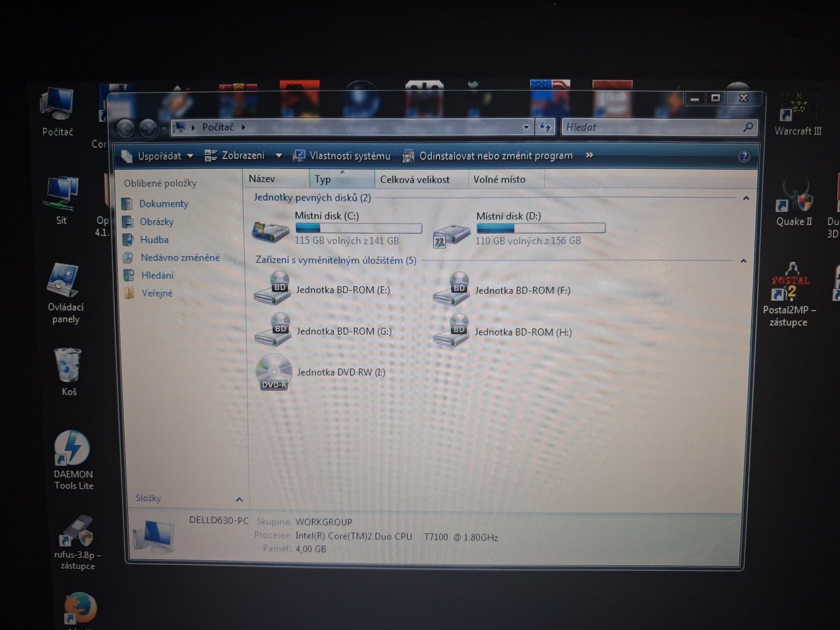Open the Zobrazení dropdown arrow
Viewport: 840px width, 630px height.
tap(279, 155)
